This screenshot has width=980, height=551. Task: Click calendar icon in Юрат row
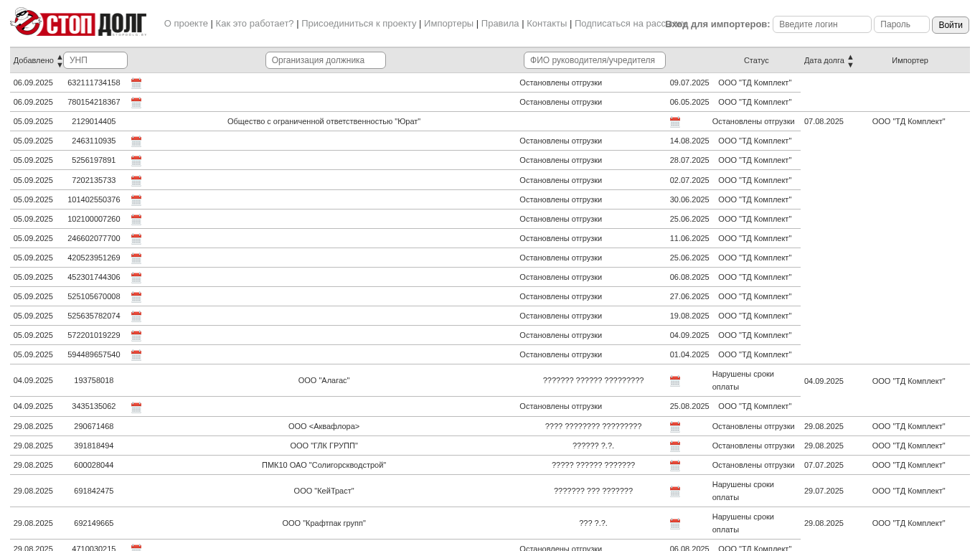[675, 122]
